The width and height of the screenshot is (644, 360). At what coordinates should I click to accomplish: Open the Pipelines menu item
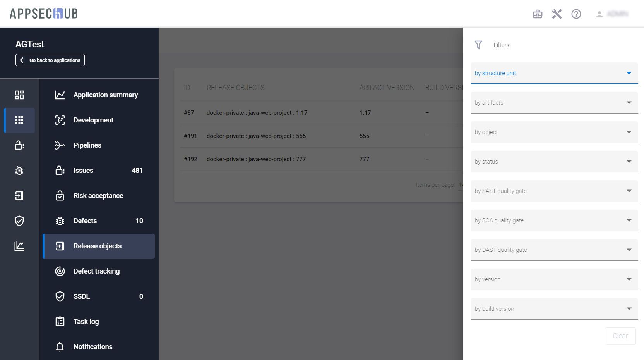coord(87,145)
